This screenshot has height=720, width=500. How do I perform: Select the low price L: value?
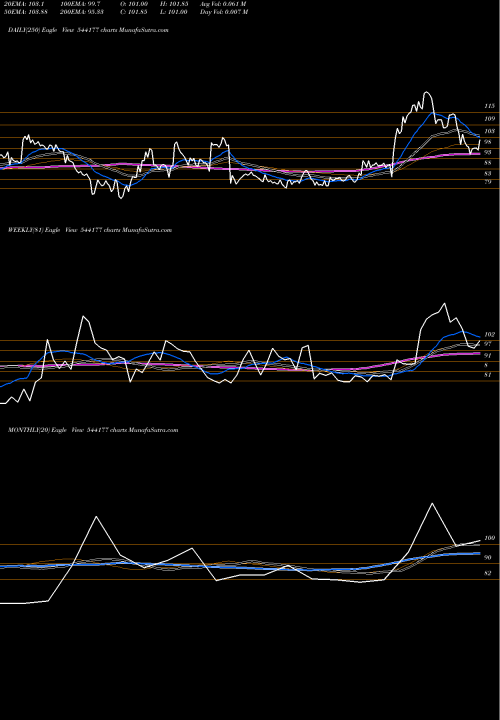[x=174, y=12]
